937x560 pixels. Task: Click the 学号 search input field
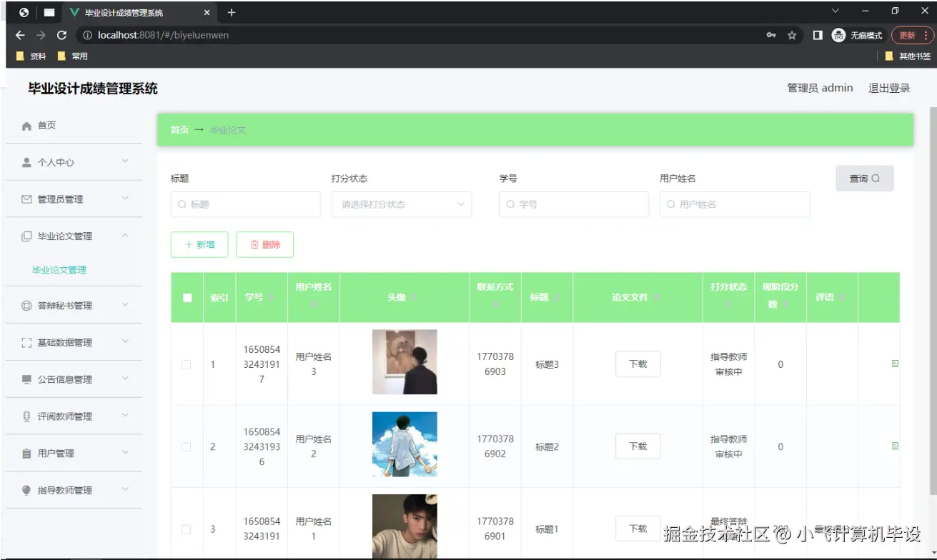(574, 204)
